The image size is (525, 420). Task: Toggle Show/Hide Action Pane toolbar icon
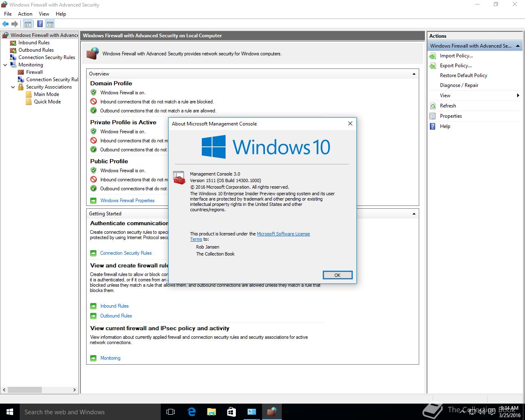pos(50,24)
